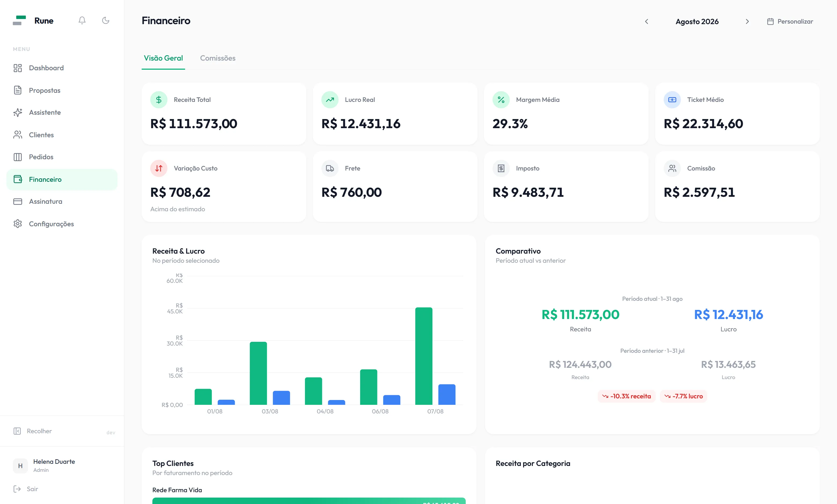Click the Assistente sparkle icon
The image size is (837, 504).
click(x=18, y=112)
